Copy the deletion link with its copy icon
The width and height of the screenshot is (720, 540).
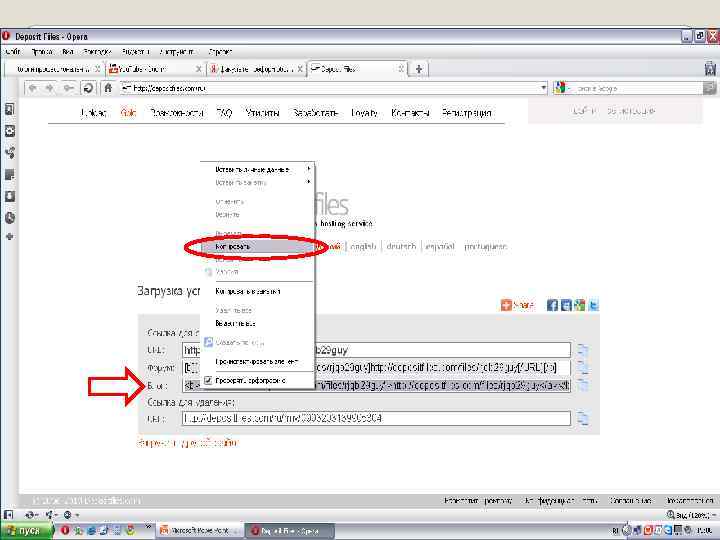click(x=583, y=418)
